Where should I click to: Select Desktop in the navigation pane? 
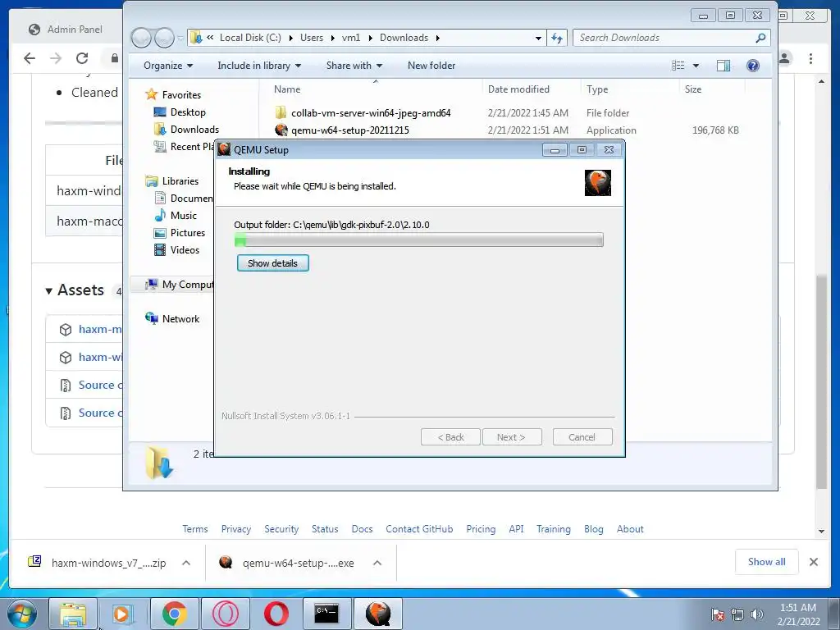[x=188, y=112]
